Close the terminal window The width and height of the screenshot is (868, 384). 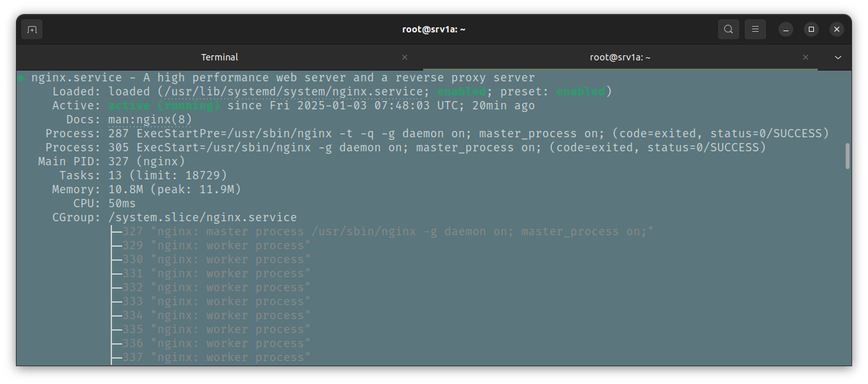coord(837,29)
